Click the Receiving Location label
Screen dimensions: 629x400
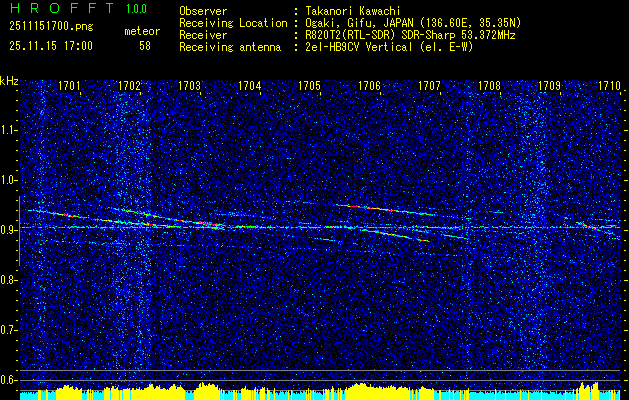[x=233, y=23]
